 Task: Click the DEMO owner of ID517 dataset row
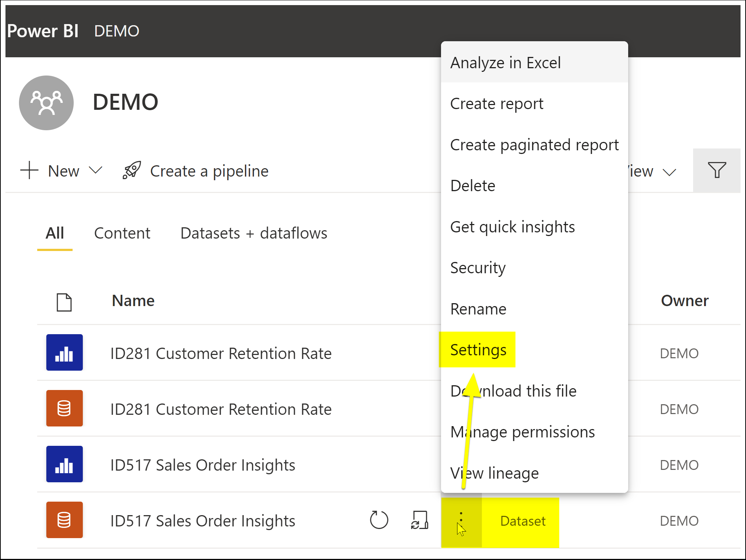click(679, 521)
